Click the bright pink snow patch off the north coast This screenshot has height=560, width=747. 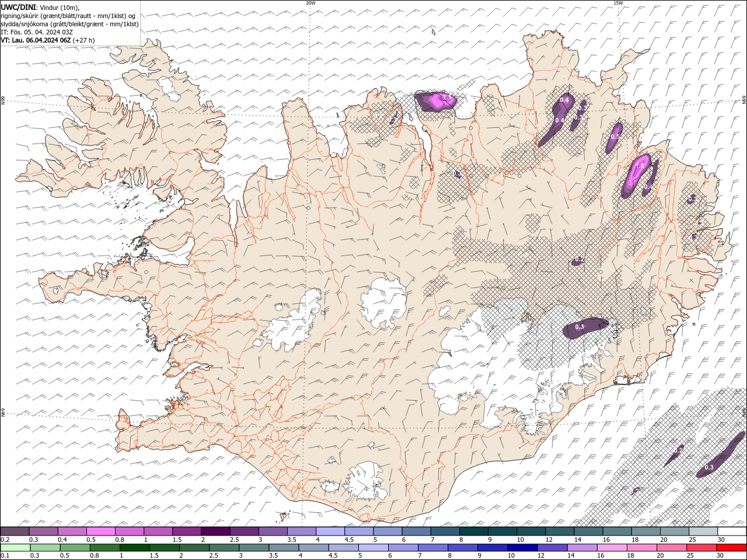click(437, 101)
